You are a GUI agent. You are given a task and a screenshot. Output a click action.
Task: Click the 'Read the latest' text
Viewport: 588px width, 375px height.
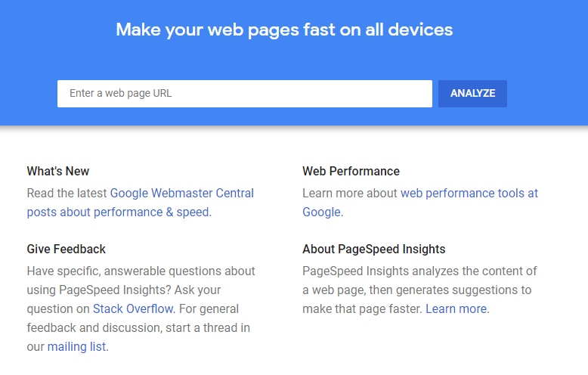(67, 193)
